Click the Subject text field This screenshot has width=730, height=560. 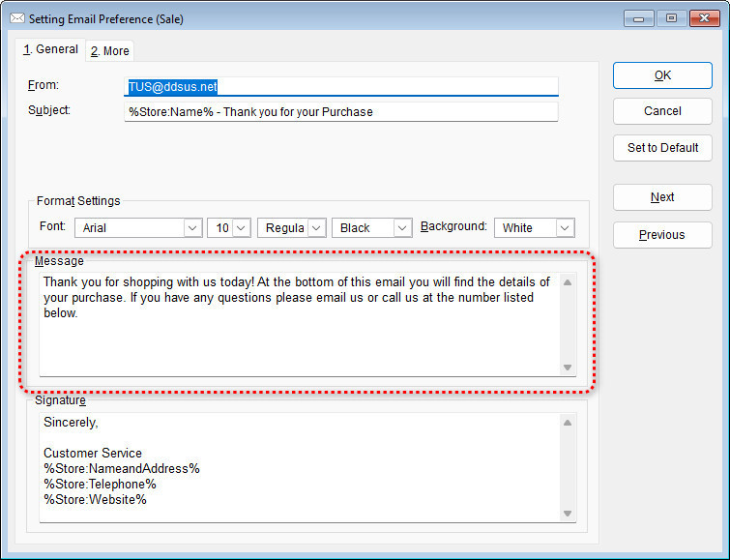pyautogui.click(x=340, y=111)
